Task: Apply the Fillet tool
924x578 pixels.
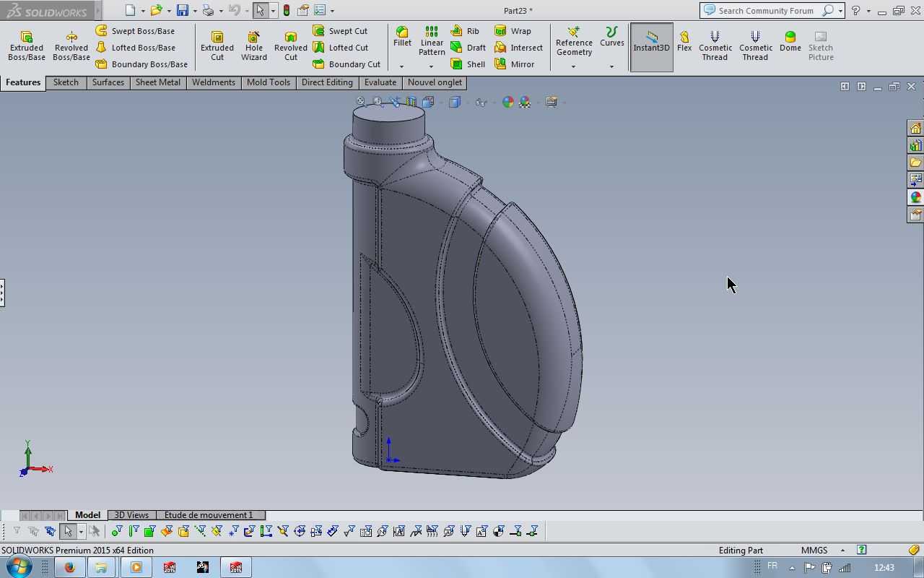Action: pyautogui.click(x=402, y=37)
